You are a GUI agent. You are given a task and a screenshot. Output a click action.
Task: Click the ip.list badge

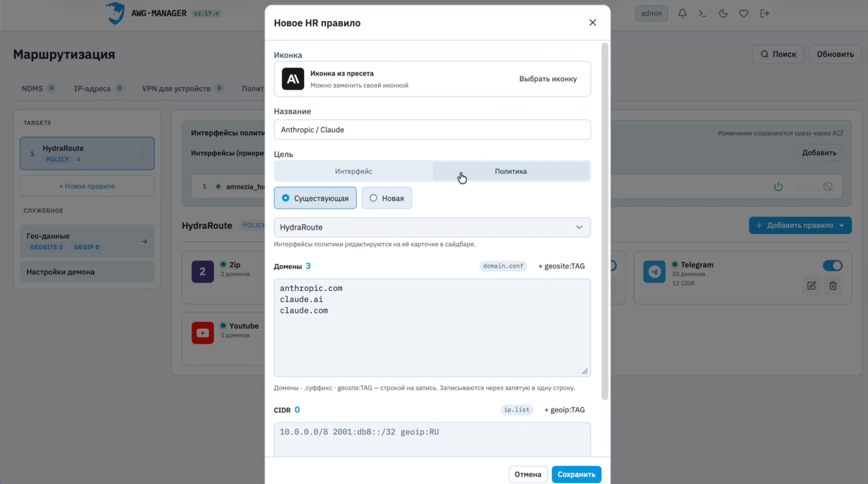(517, 410)
